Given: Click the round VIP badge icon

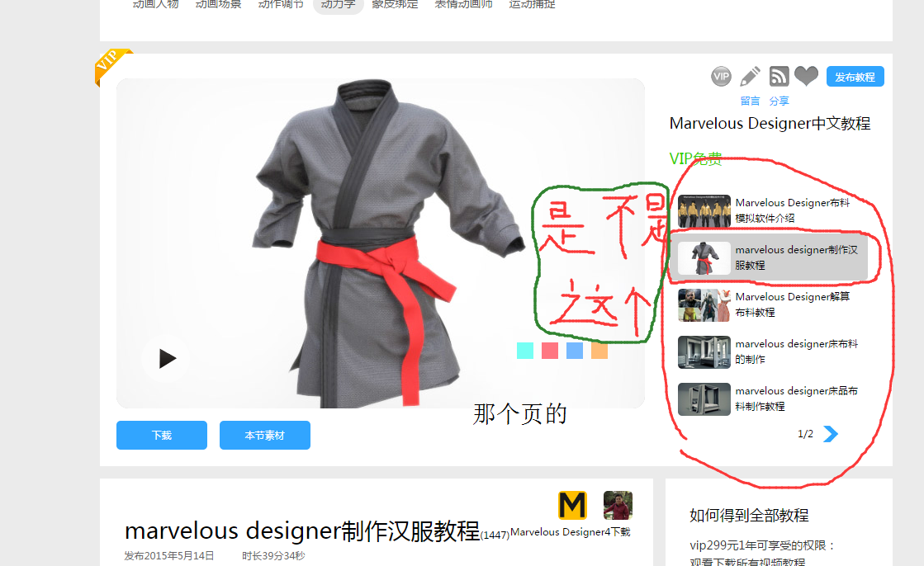Looking at the screenshot, I should [x=721, y=77].
